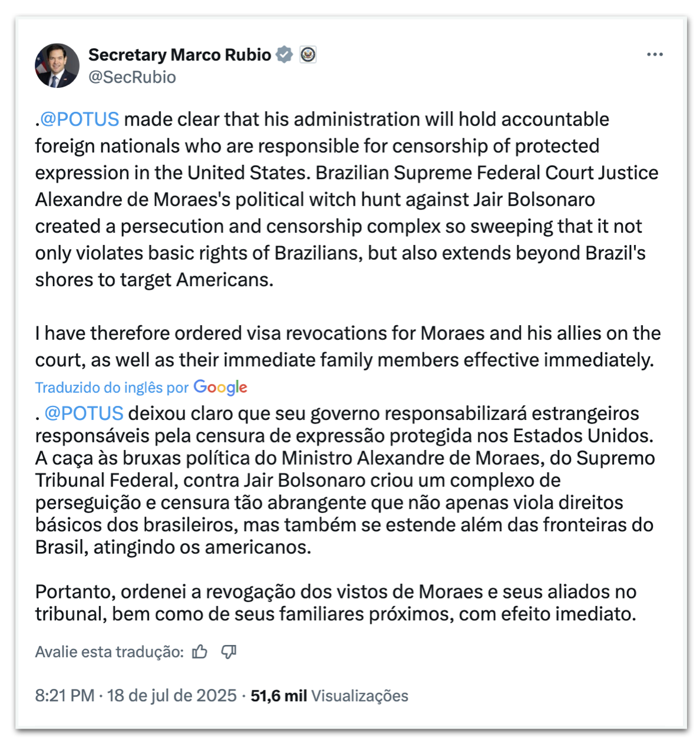Open the three-dot more options menu
Screen dimensions: 700x741
click(655, 55)
